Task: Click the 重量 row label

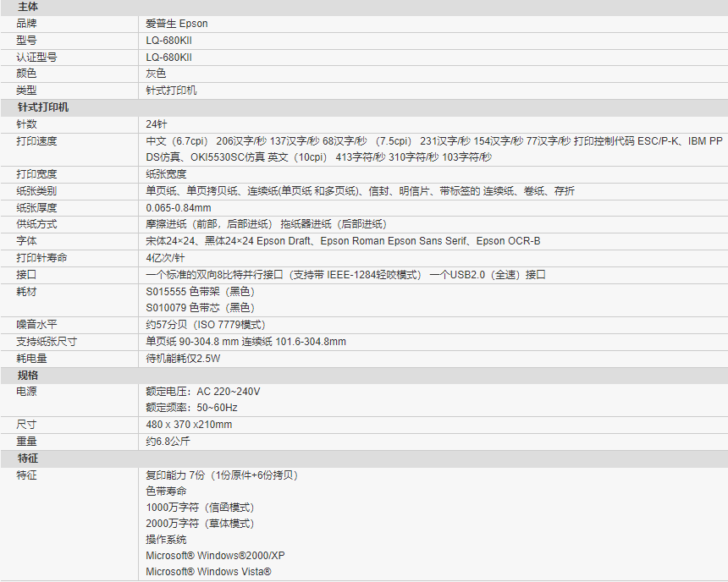Action: [x=26, y=442]
